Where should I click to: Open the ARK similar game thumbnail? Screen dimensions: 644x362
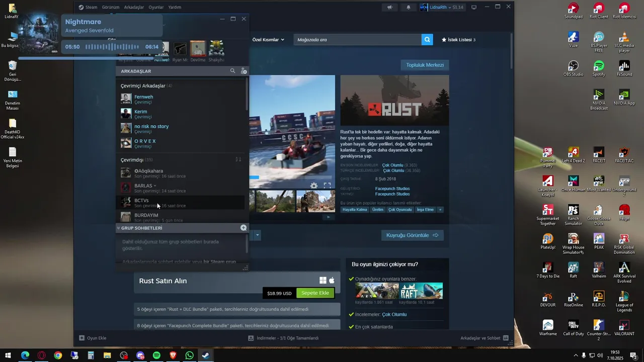tap(377, 291)
